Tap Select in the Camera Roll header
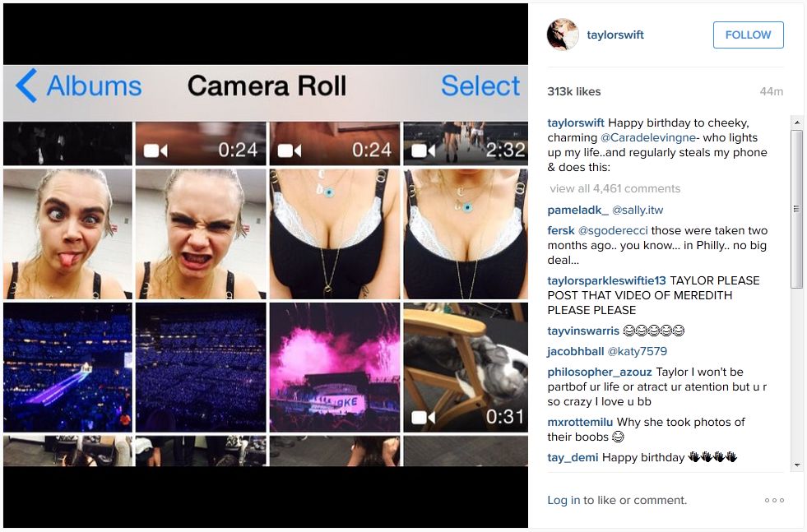The width and height of the screenshot is (807, 532). [x=480, y=86]
